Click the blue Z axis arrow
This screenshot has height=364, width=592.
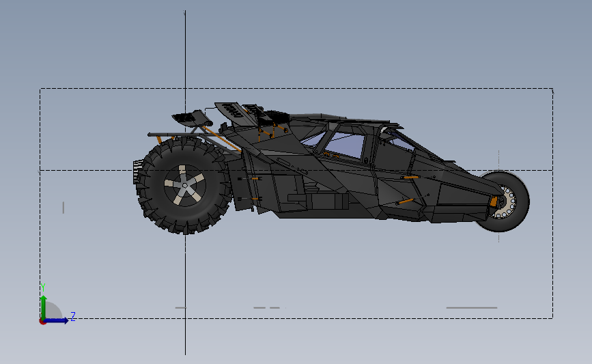(x=57, y=320)
